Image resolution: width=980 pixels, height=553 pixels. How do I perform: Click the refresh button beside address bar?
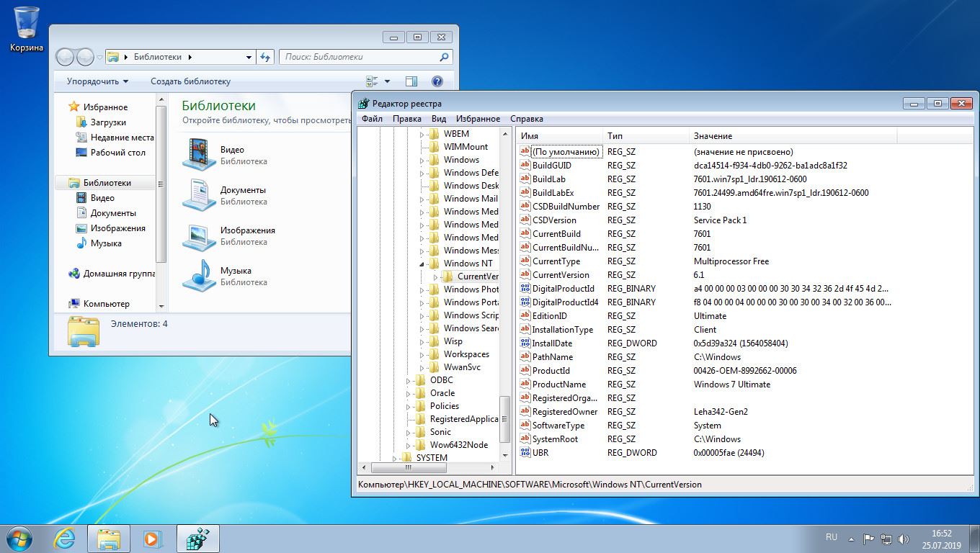click(x=265, y=57)
